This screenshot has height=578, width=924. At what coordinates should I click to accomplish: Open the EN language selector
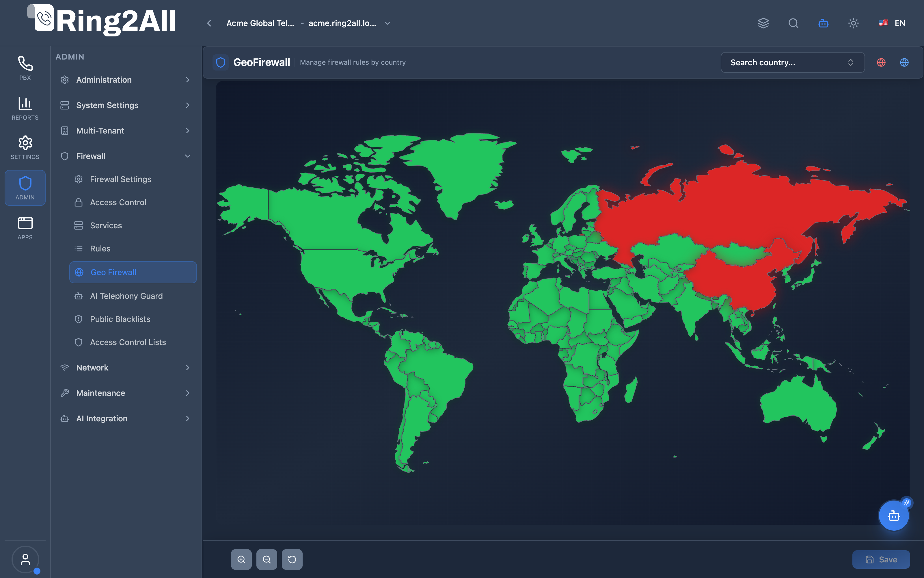click(892, 23)
